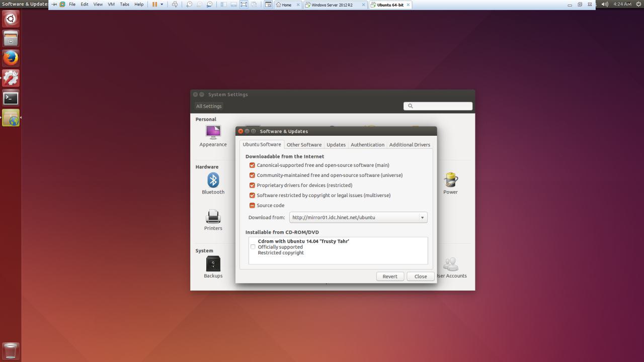
Task: Close the Software & Updates dialog window
Action: tap(240, 131)
